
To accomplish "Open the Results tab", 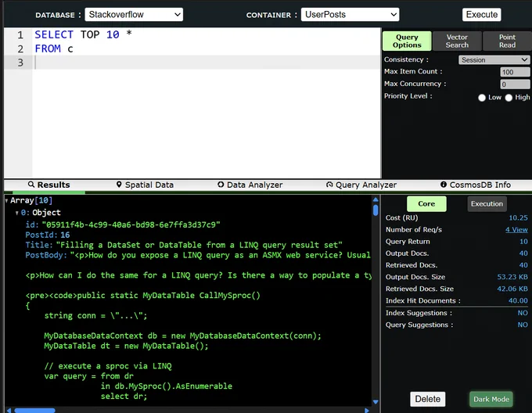I will [49, 185].
